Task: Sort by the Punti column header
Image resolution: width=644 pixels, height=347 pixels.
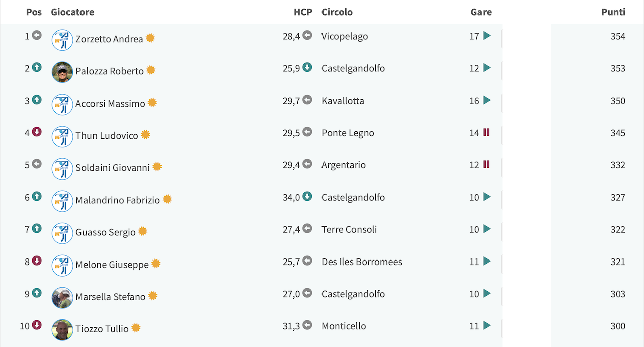Action: (x=613, y=12)
